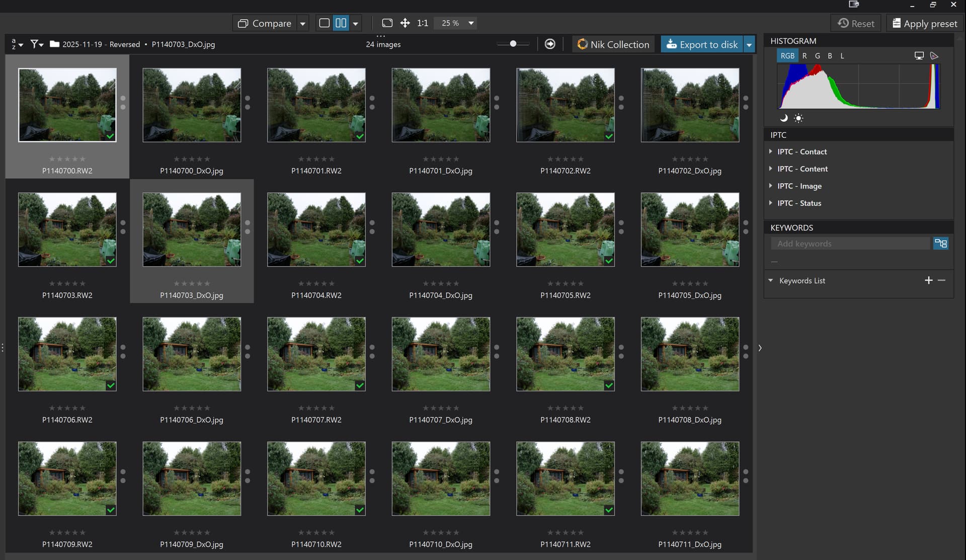Click the fit-to-screen zoom icon
Screen dimensions: 966x560
point(387,23)
